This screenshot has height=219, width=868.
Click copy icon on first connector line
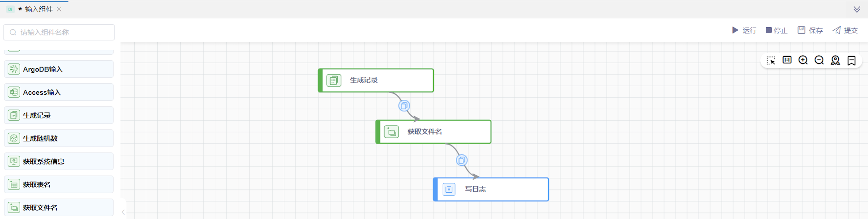404,106
